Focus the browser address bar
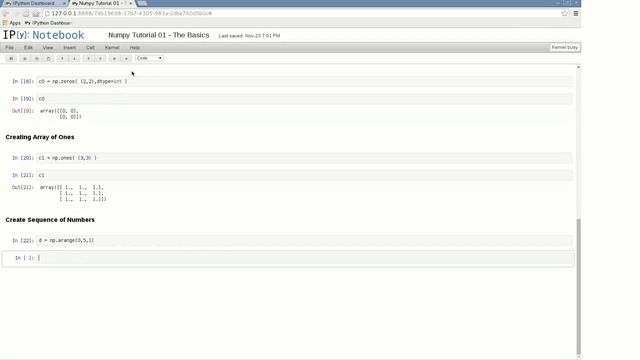The height and width of the screenshot is (360, 640). pos(302,13)
